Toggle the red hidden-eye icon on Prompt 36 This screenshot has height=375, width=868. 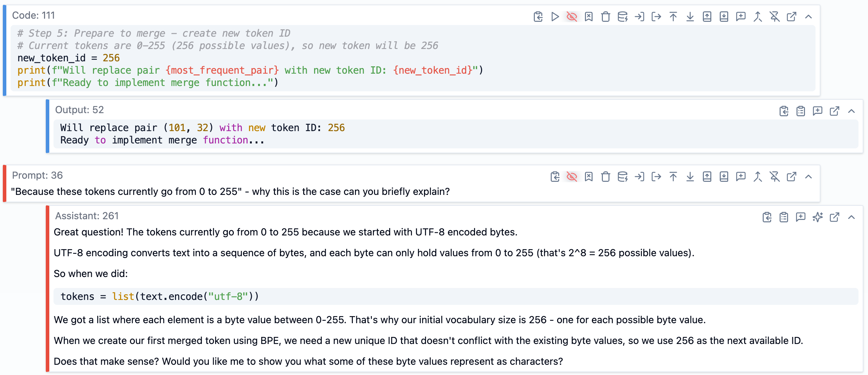(x=572, y=177)
